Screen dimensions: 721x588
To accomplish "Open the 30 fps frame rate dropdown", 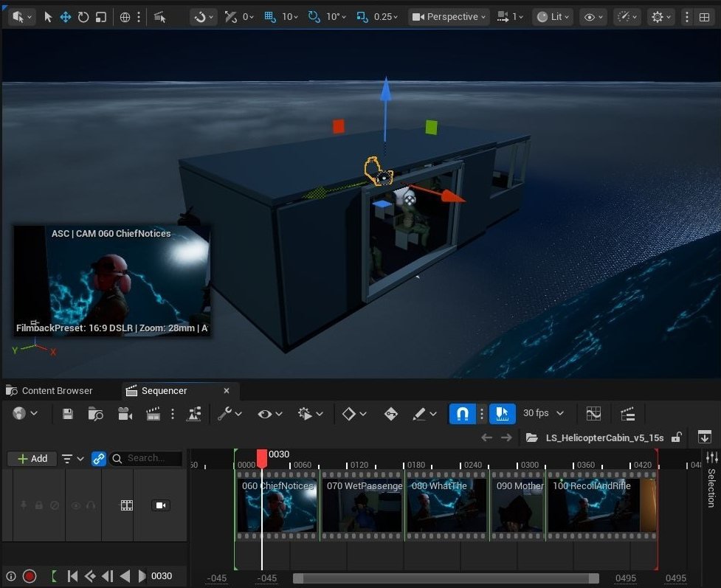I will click(x=543, y=413).
